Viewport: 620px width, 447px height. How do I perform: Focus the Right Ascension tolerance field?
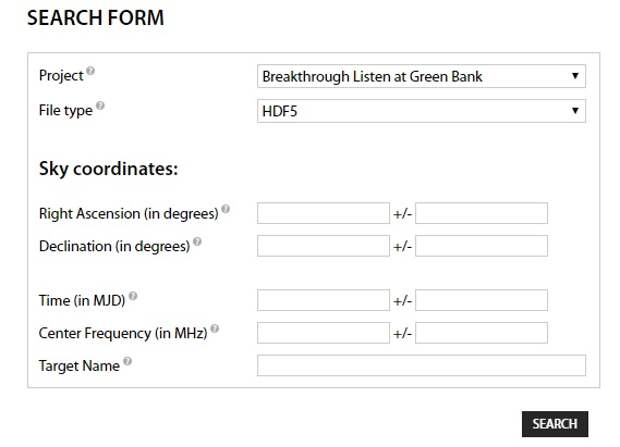click(481, 213)
